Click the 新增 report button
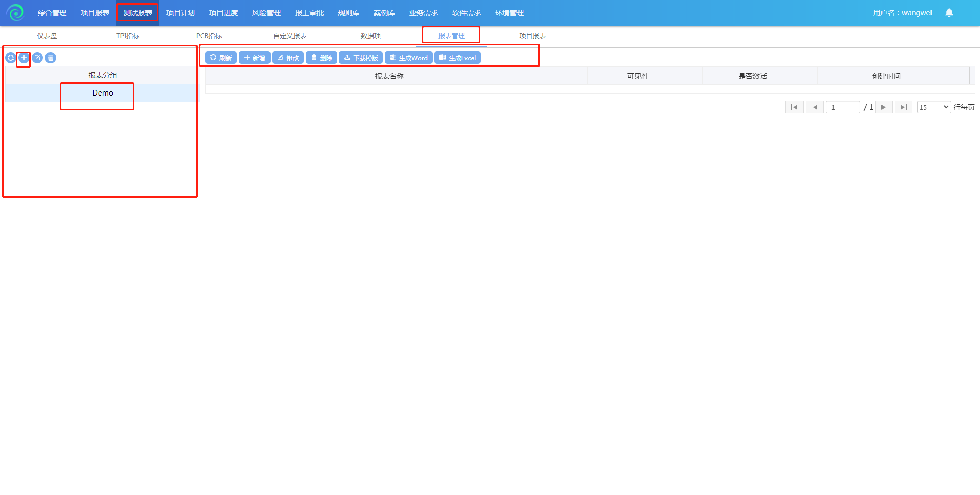The height and width of the screenshot is (495, 980). tap(254, 58)
